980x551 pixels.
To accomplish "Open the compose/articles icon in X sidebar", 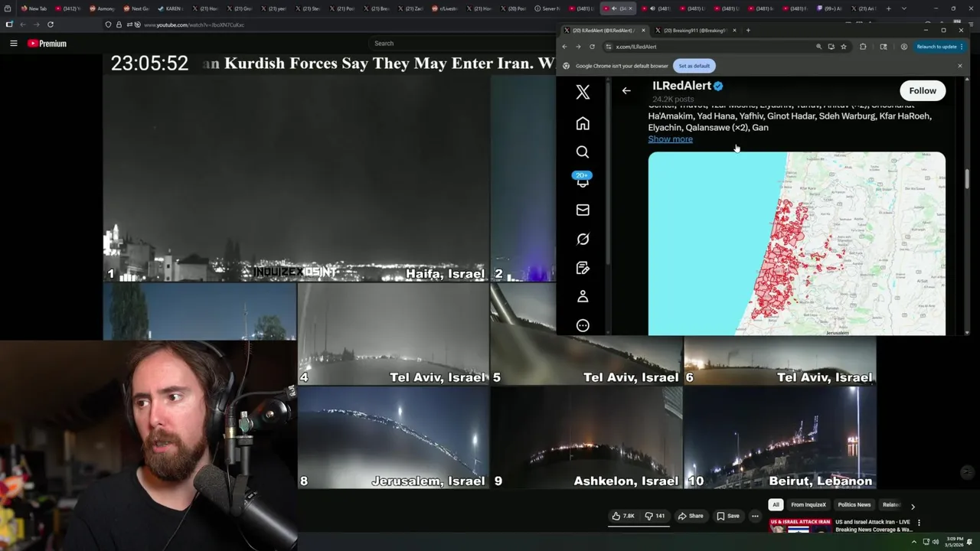I will (x=583, y=268).
